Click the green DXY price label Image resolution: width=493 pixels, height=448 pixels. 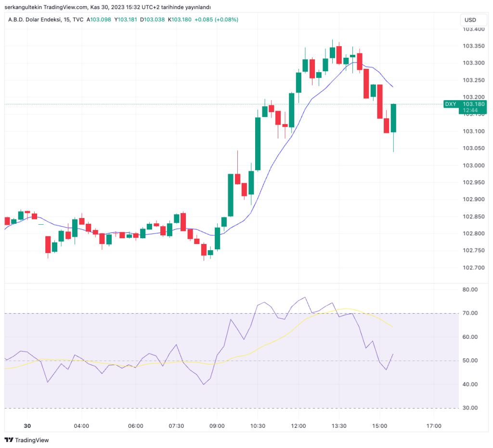(x=465, y=107)
